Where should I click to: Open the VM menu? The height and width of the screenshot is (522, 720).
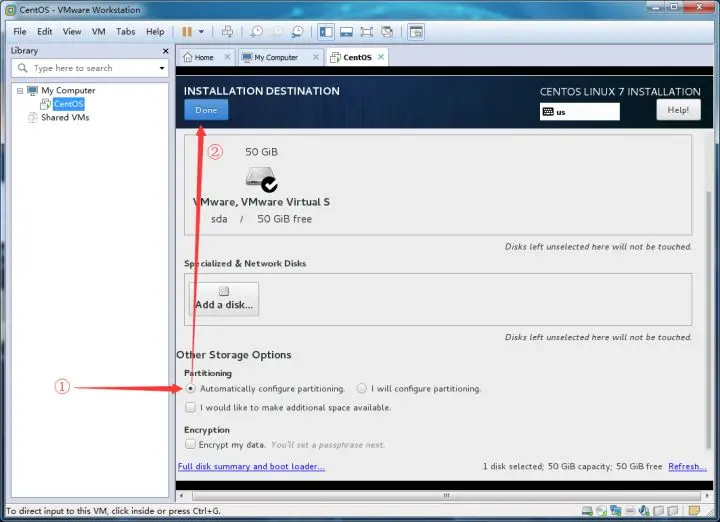pos(99,32)
